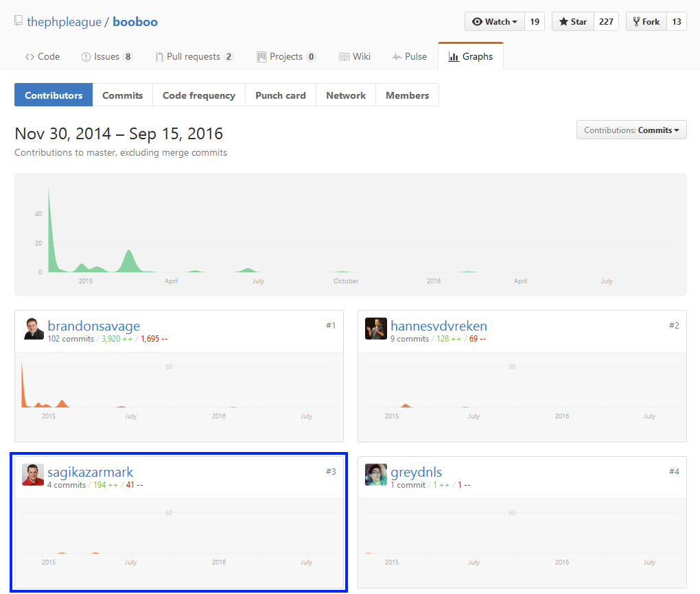The width and height of the screenshot is (700, 594).
Task: Switch to the Code tab
Action: pos(43,57)
